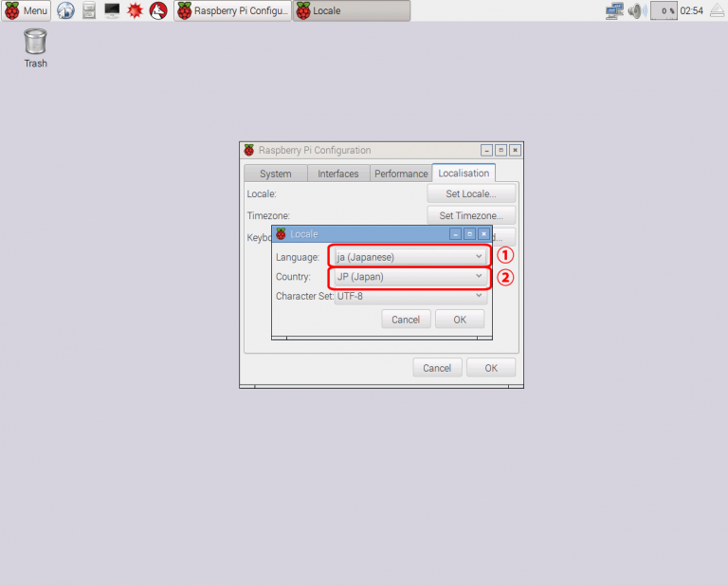Go to the Performance tab
Image resolution: width=728 pixels, height=586 pixels.
click(x=400, y=174)
